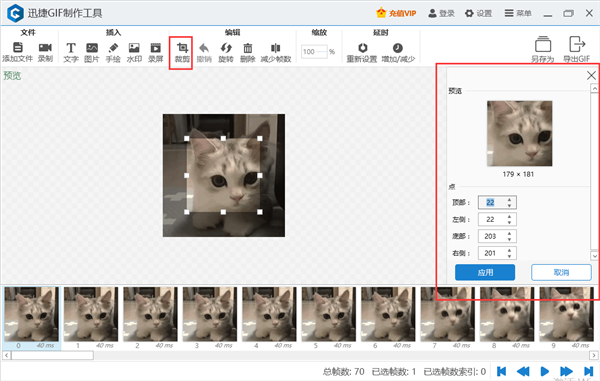
Task: Click the 总帧数: 70 status text
Action: tap(344, 371)
